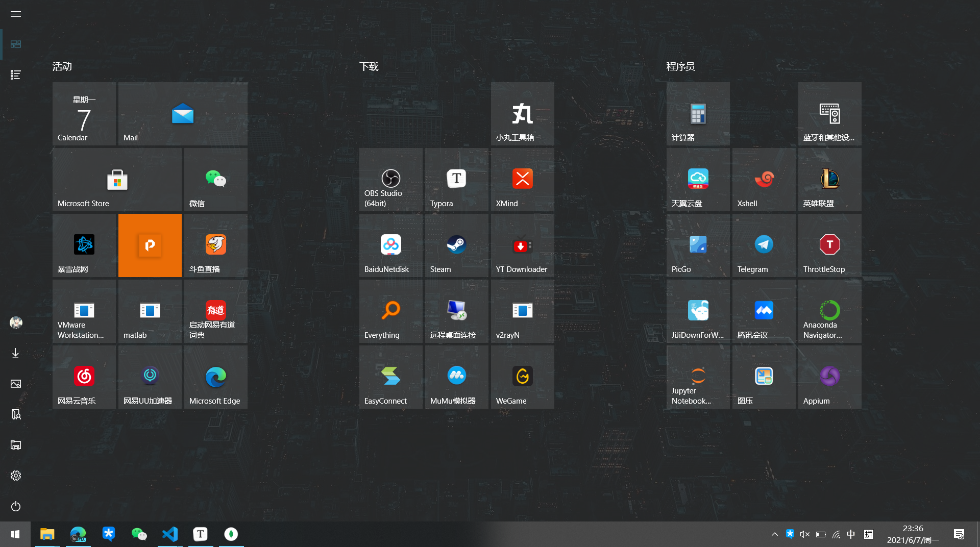The width and height of the screenshot is (980, 547).
Task: Open 小丸工具箱 tile
Action: tap(523, 114)
